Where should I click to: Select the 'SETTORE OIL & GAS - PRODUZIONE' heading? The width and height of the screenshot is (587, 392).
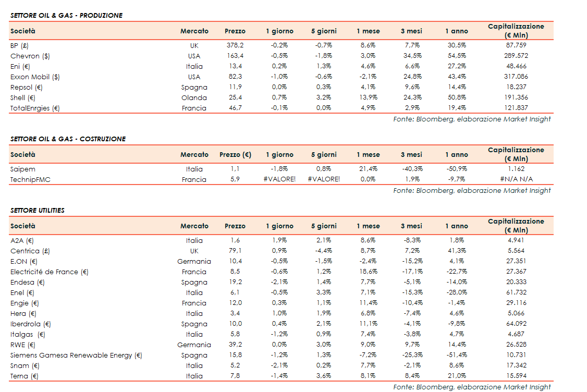pyautogui.click(x=67, y=16)
